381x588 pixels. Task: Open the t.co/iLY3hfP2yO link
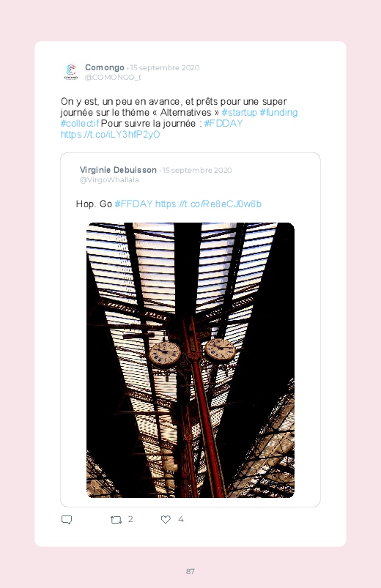(x=111, y=134)
